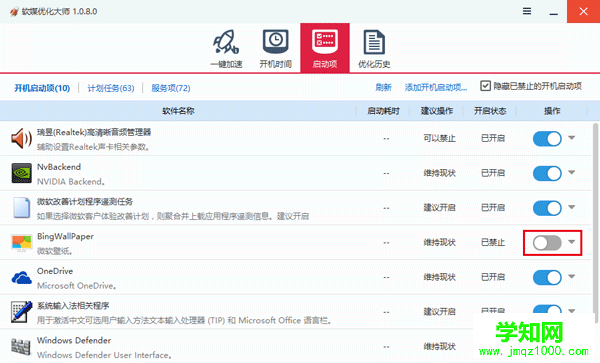Click the BingWallPaper icon
The image size is (600, 363).
[x=21, y=243]
